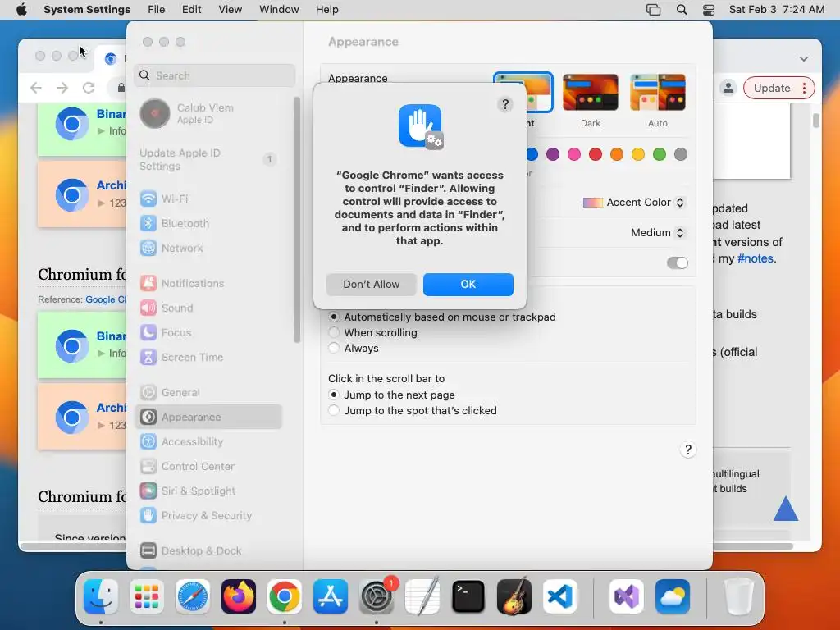Image resolution: width=840 pixels, height=630 pixels.
Task: Select General in the settings sidebar
Action: click(x=209, y=393)
